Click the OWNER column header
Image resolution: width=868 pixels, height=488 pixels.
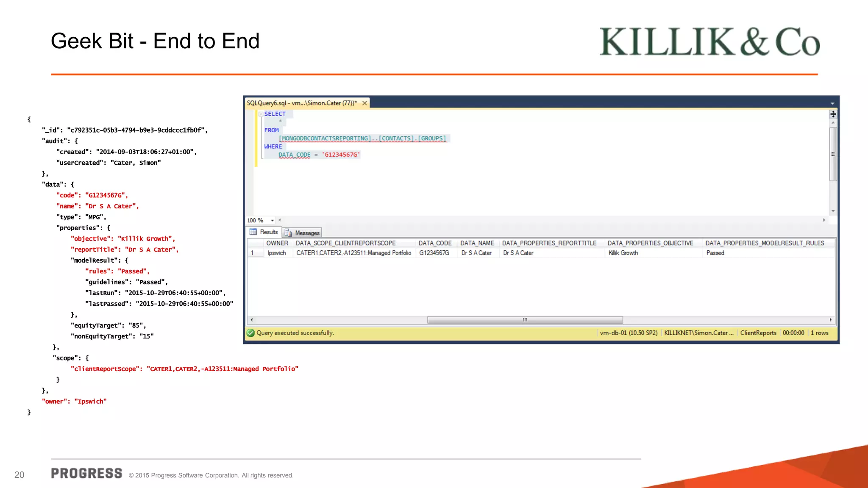pyautogui.click(x=277, y=243)
